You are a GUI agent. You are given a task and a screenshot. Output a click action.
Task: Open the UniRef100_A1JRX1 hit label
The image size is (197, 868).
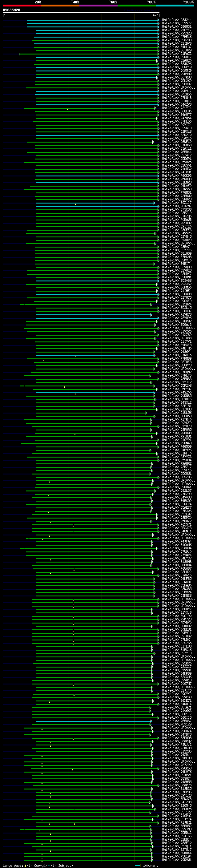(x=176, y=822)
